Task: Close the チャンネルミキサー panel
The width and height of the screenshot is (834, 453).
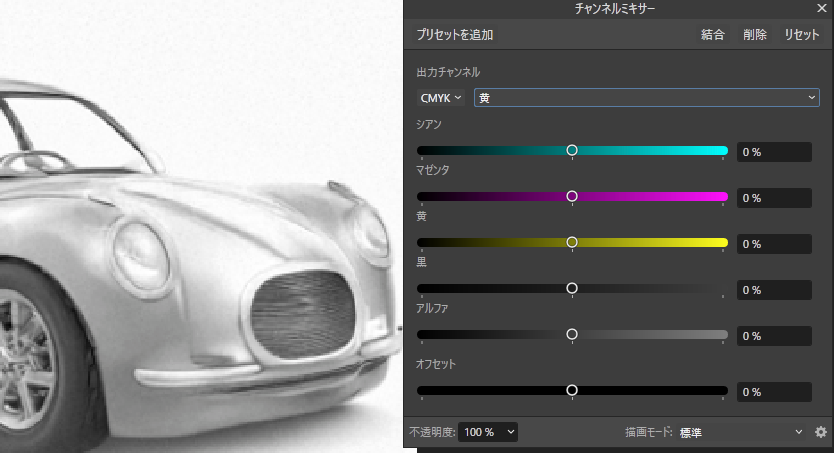Action: pyautogui.click(x=822, y=8)
